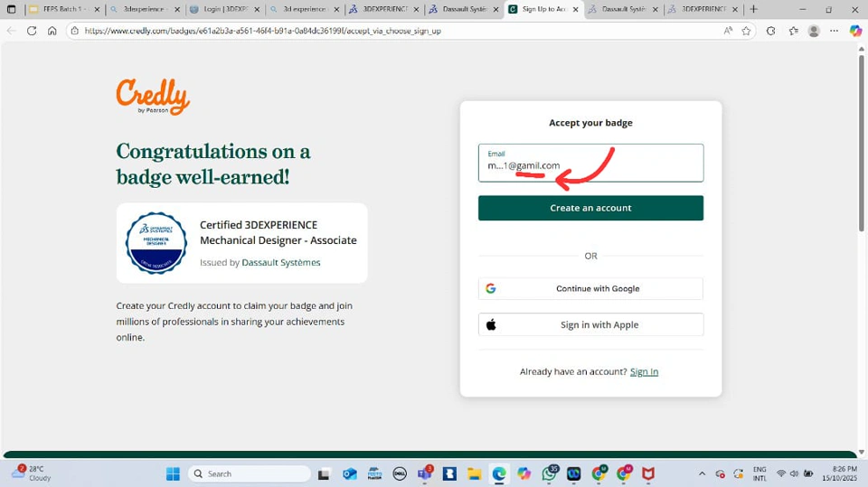Click the taskbar Search box
The image size is (868, 487).
250,473
